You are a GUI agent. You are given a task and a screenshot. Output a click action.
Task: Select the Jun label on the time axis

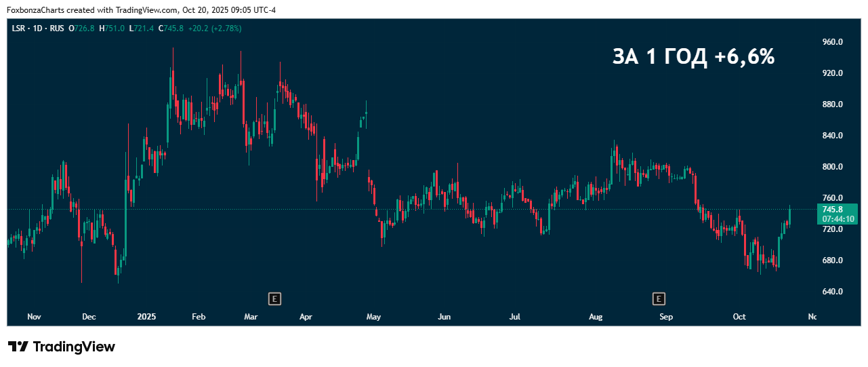tap(444, 317)
